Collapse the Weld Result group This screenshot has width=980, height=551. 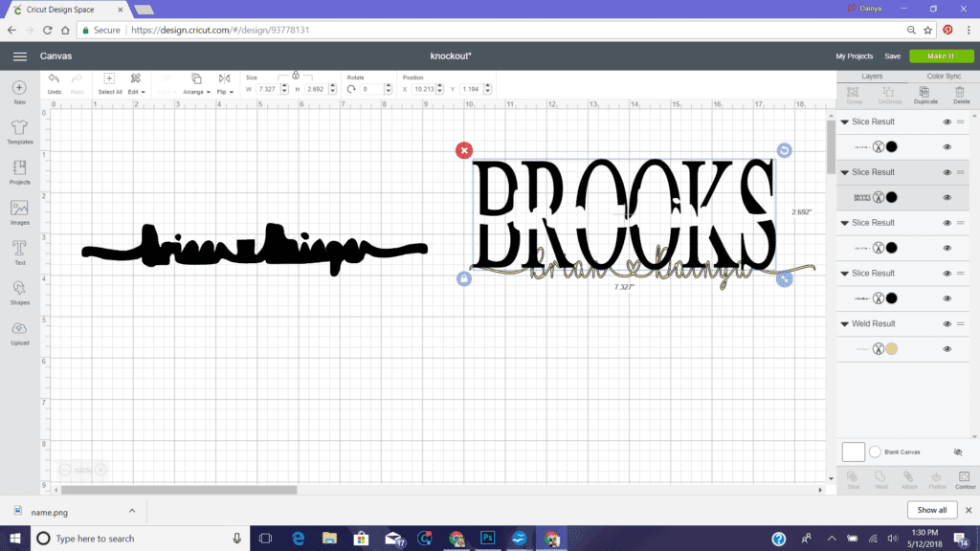click(844, 324)
